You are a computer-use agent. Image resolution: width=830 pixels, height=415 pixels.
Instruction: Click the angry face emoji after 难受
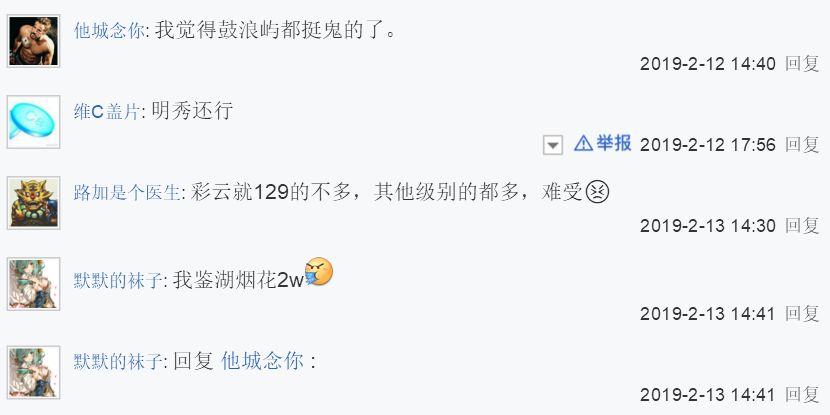[x=597, y=192]
